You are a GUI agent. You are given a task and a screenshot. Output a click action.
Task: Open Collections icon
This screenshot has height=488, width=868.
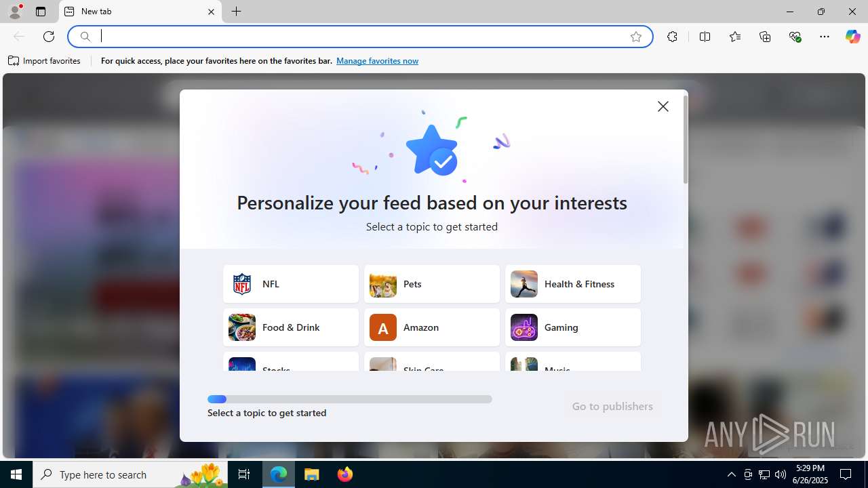point(765,37)
